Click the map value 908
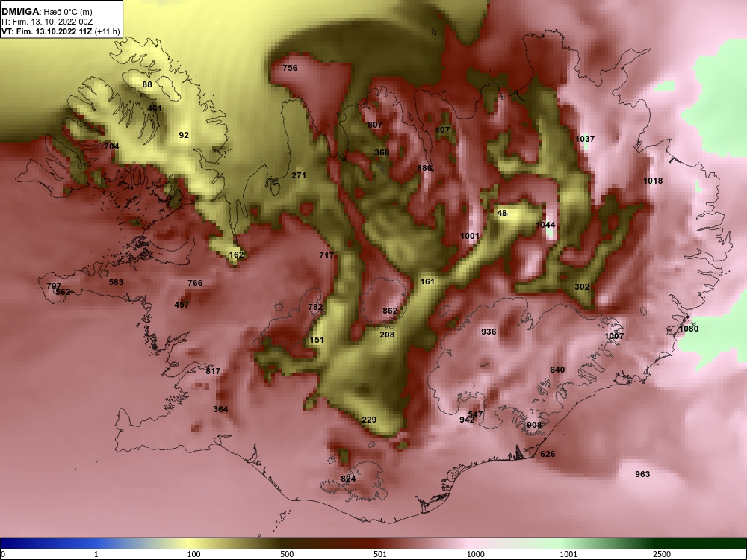 coord(534,426)
